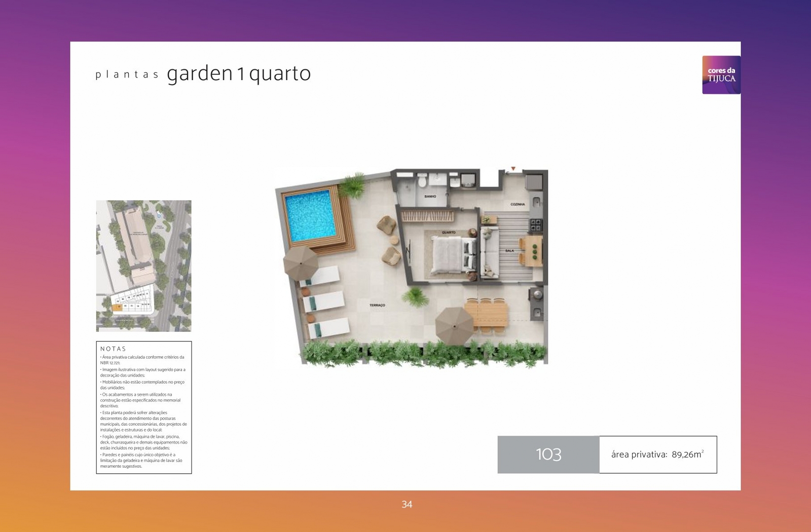The image size is (811, 532).
Task: Click the sofa in the Sala
Action: (489, 253)
